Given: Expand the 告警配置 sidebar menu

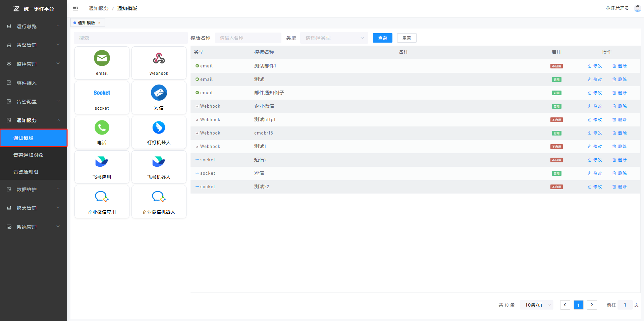Looking at the screenshot, I should click(34, 101).
